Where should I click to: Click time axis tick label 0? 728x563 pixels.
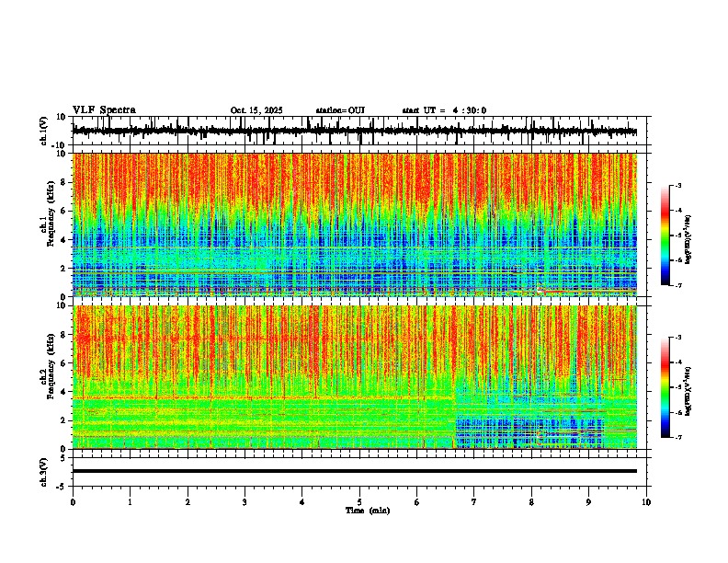pos(73,502)
